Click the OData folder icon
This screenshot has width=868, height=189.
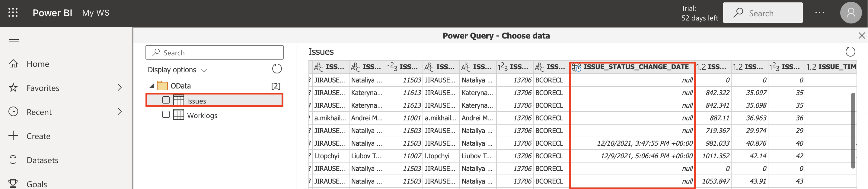pyautogui.click(x=162, y=86)
